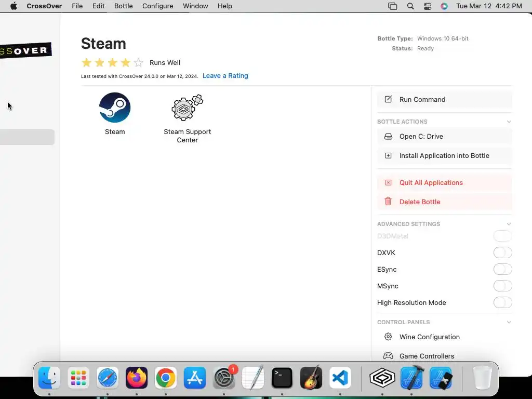The height and width of the screenshot is (399, 532).
Task: Toggle the ESync switch
Action: point(502,269)
